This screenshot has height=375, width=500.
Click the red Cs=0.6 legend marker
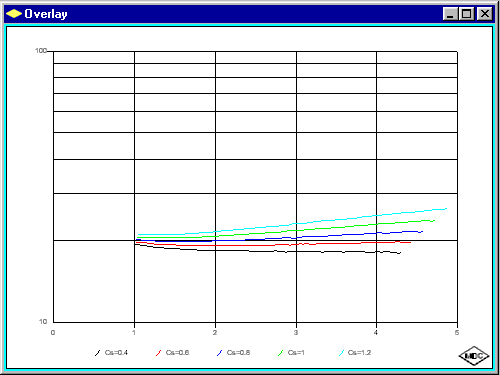click(x=158, y=353)
